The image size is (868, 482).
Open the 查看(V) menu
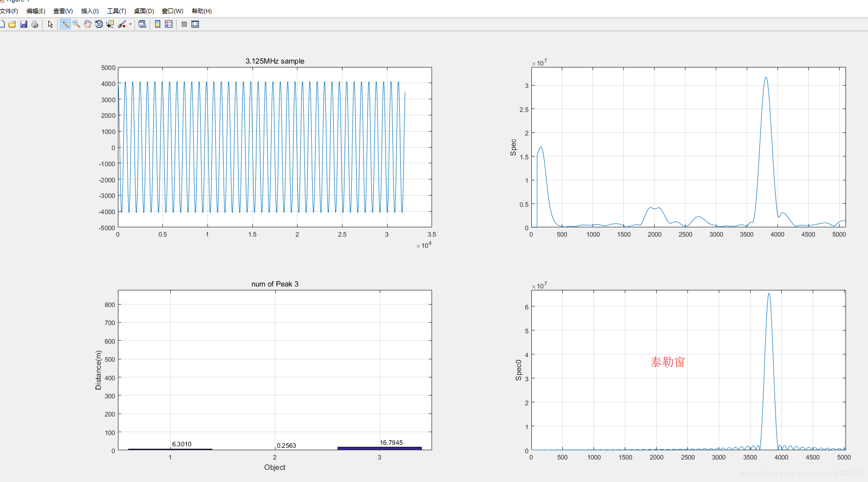[x=63, y=11]
